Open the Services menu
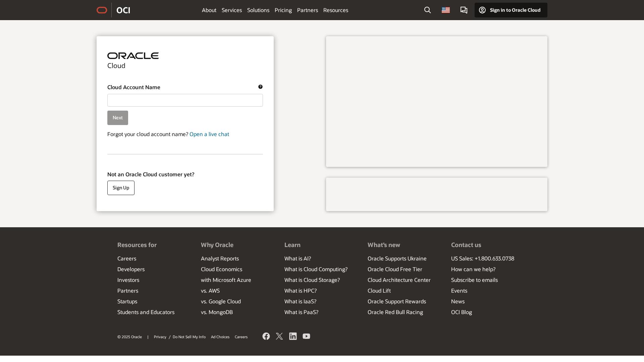This screenshot has height=362, width=644. coord(232,10)
